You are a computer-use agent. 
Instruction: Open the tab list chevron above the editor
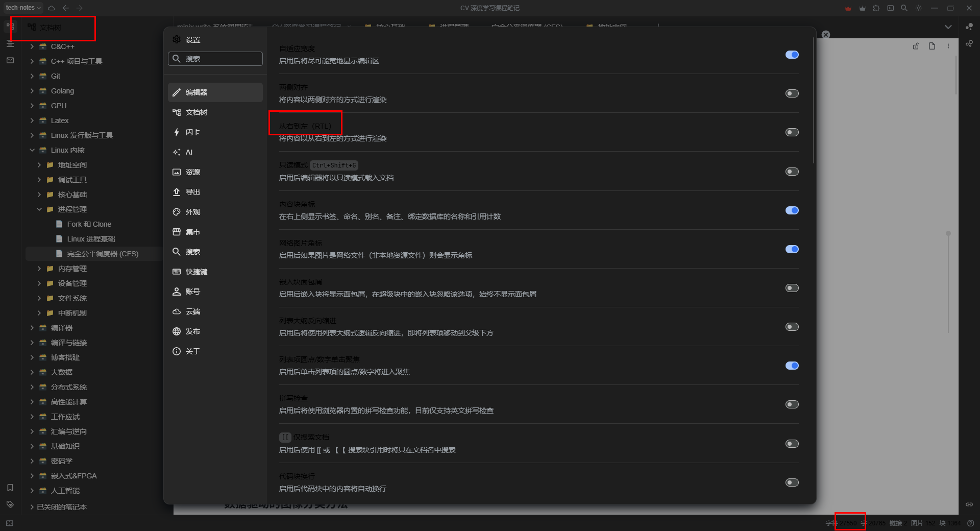(948, 27)
